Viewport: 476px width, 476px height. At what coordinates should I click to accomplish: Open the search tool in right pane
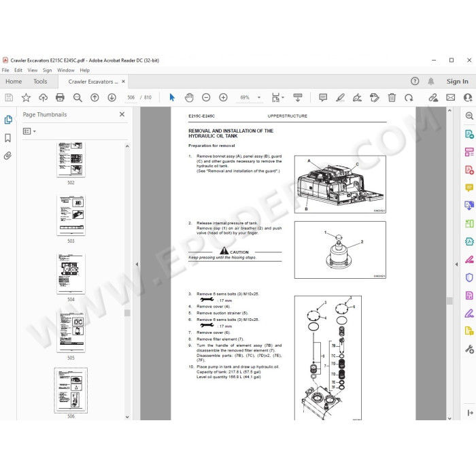pos(469,116)
